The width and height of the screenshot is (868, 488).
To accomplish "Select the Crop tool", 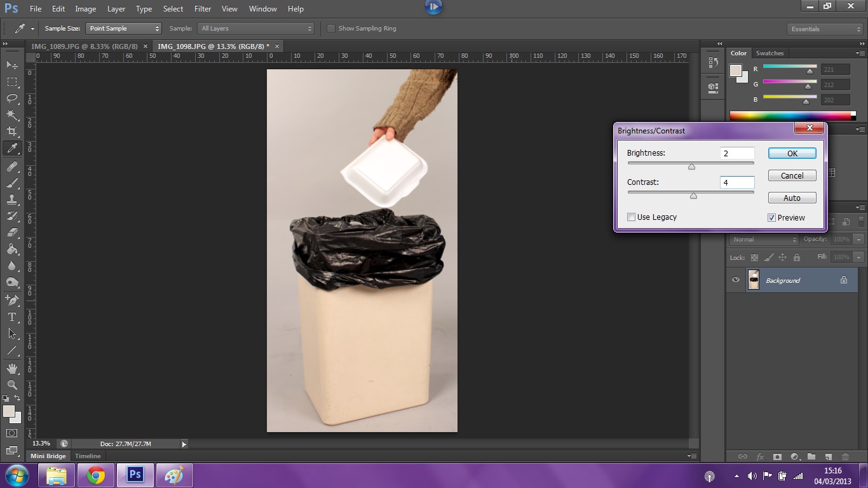I will click(12, 131).
